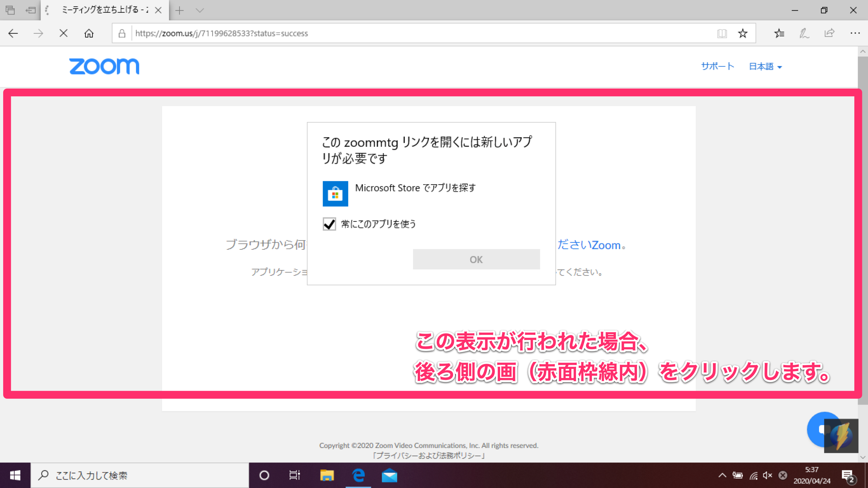Open reading view book icon
868x488 pixels.
pyautogui.click(x=722, y=33)
